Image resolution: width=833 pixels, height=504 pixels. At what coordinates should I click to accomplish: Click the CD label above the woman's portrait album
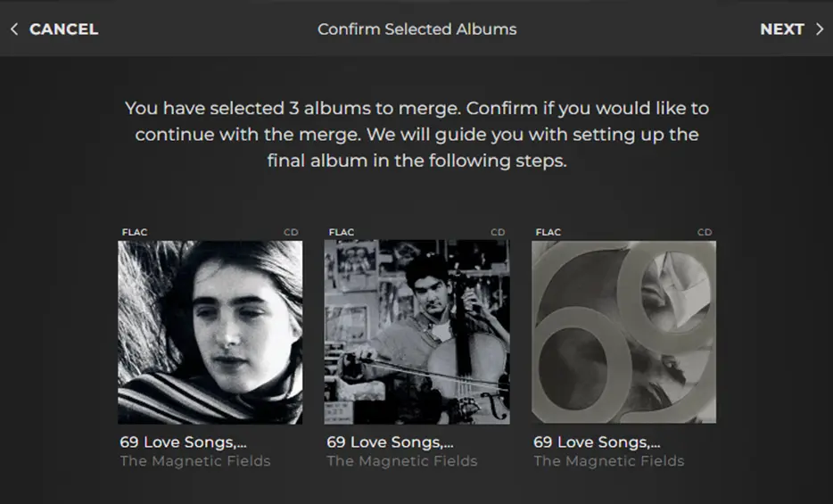click(291, 233)
